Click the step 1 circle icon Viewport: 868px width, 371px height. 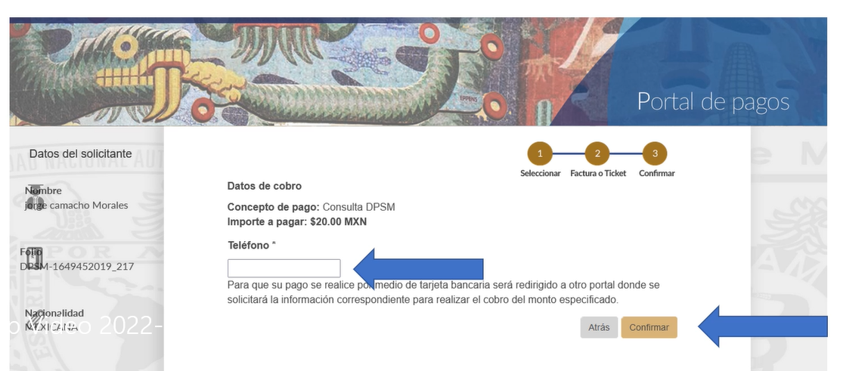pyautogui.click(x=540, y=153)
